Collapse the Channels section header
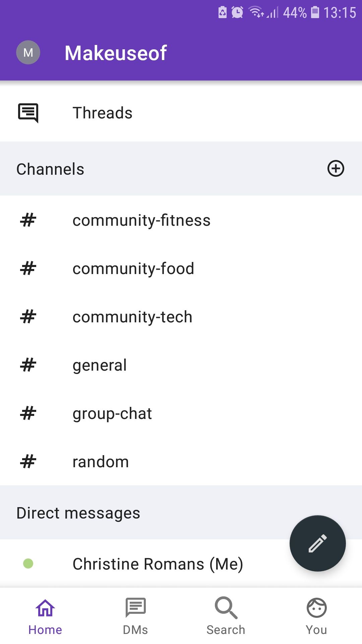Screen dimensions: 362x644 (x=50, y=169)
